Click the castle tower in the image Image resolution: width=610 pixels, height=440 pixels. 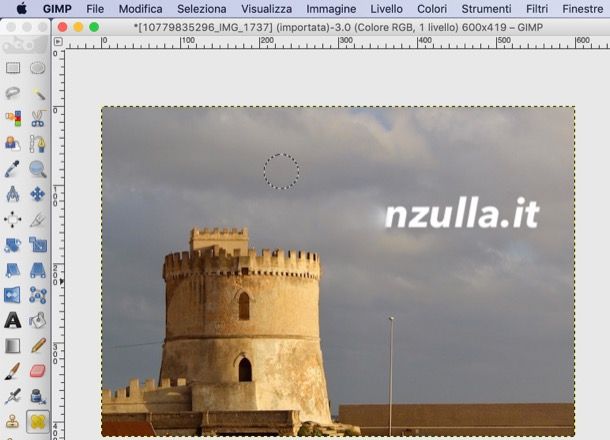(x=243, y=327)
